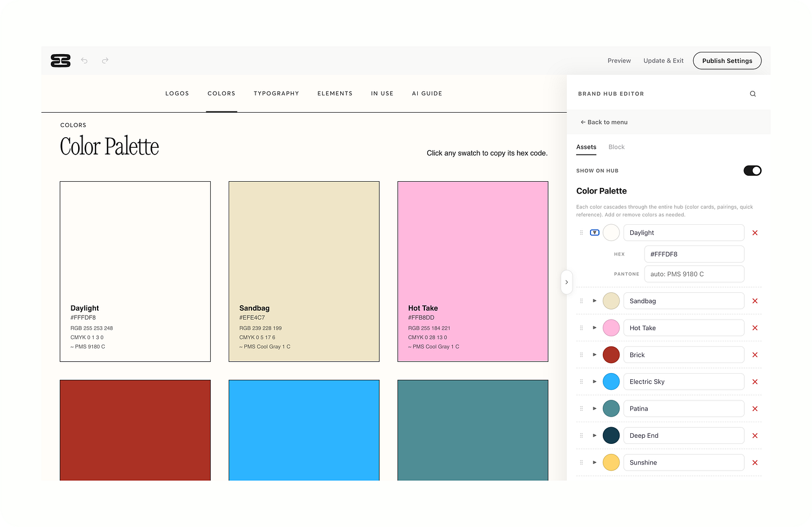Go Back to menu
Viewport: 812px width, 527px height.
tap(604, 122)
